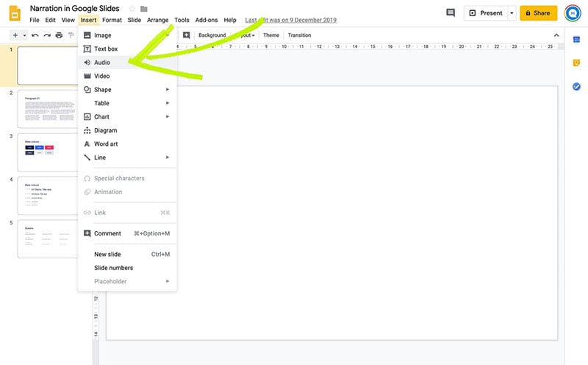Select slide 3 thumbnail
This screenshot has width=588, height=365.
(x=48, y=152)
